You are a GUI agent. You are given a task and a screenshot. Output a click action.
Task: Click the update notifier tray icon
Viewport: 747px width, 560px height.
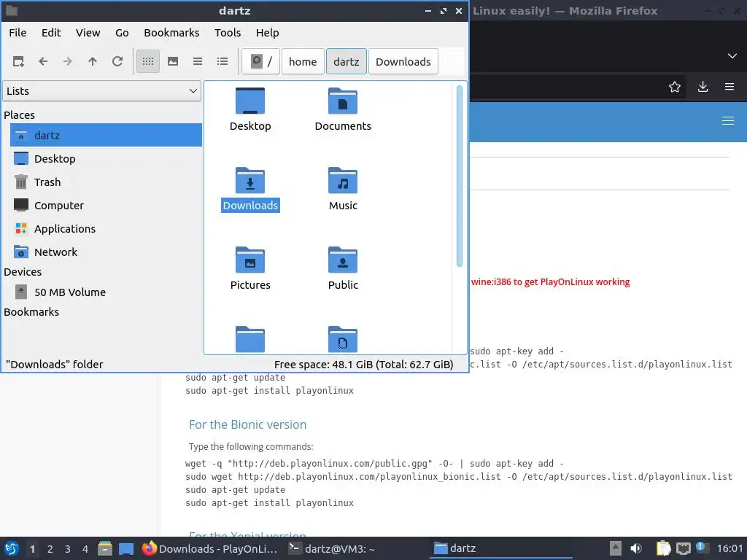[x=703, y=548]
